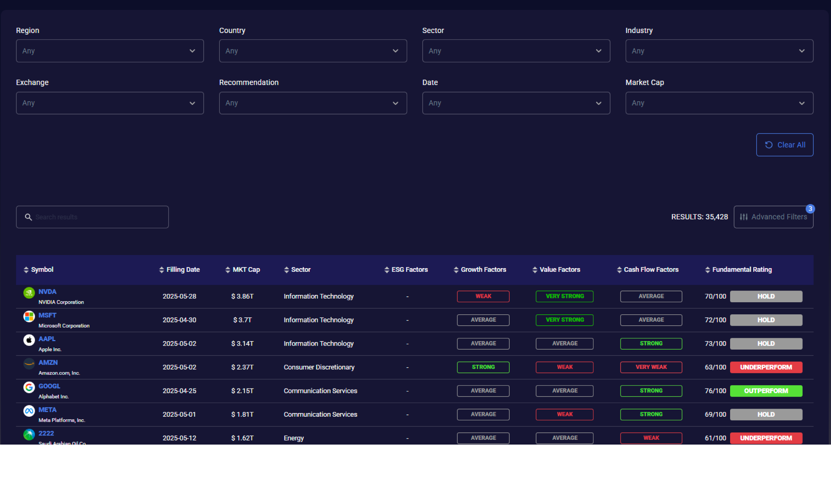The image size is (831, 504).
Task: Open the Region dropdown
Action: 110,51
